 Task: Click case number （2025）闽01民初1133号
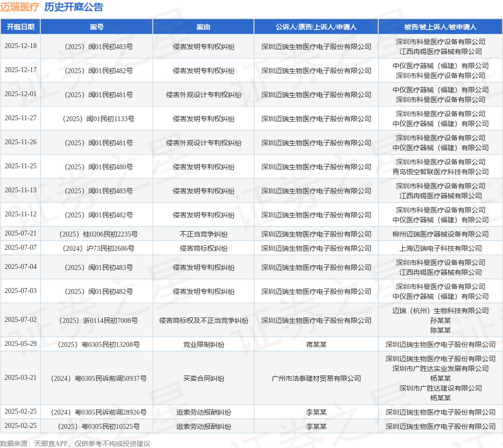98,119
